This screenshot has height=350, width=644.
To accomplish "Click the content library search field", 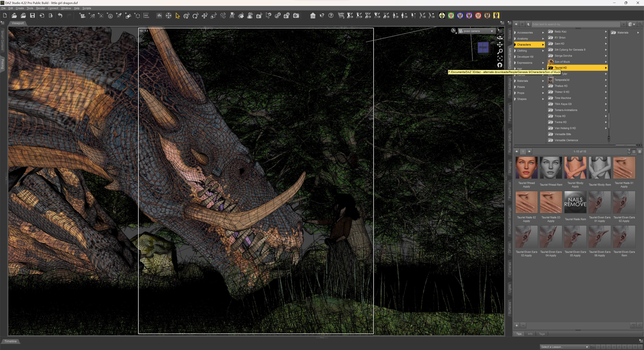I will click(x=576, y=24).
